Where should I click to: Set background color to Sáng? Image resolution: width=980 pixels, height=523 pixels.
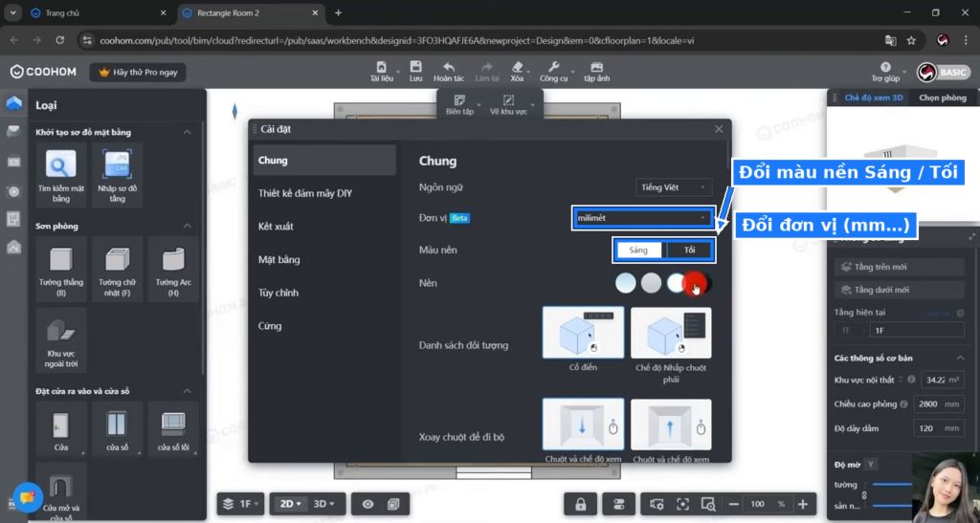click(638, 251)
